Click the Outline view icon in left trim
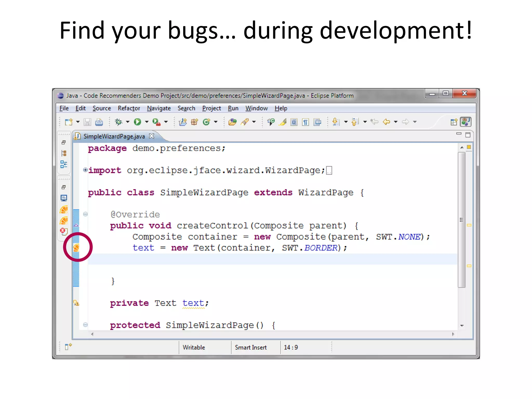Screen dimensions: 532x399 click(64, 164)
